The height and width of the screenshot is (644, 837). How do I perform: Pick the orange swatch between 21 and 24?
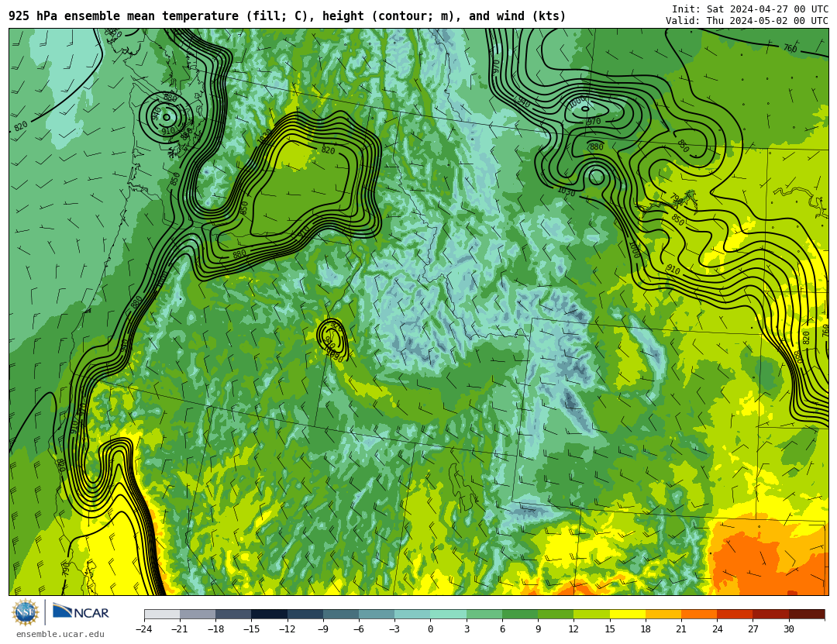click(x=699, y=614)
